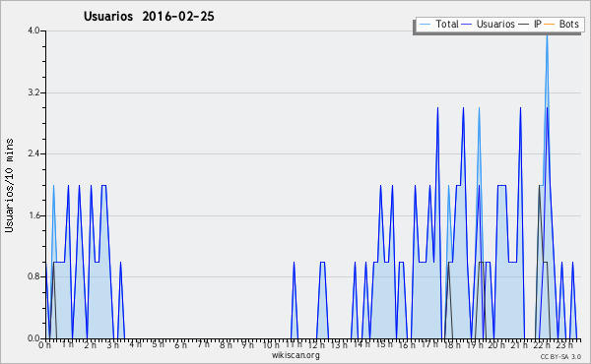Click the Bots legend entry
The width and height of the screenshot is (591, 364).
coord(561,24)
